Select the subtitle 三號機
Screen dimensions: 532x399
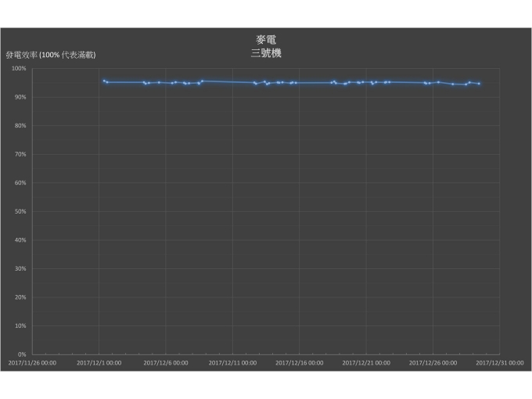point(266,53)
